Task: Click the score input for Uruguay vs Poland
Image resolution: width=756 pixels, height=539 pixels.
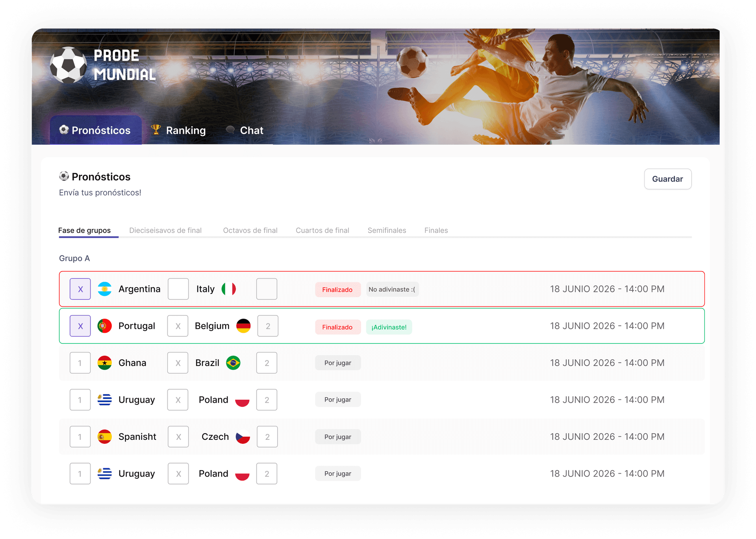Action: pyautogui.click(x=80, y=399)
